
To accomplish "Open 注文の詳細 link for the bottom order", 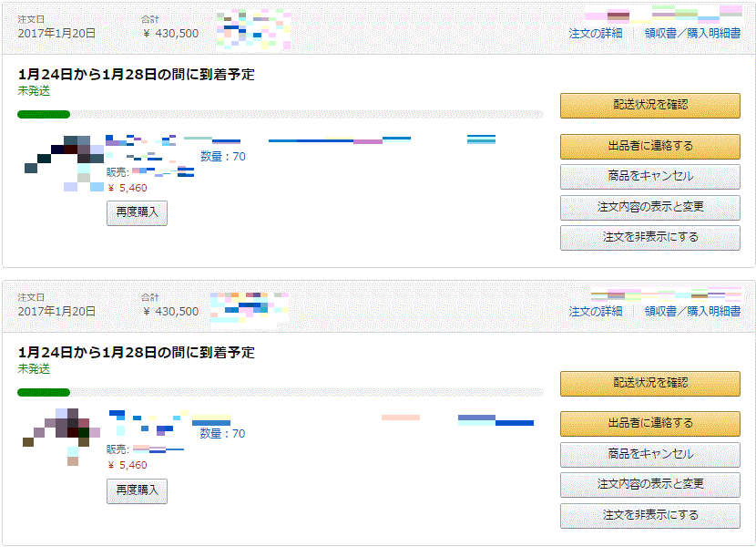I will 596,311.
